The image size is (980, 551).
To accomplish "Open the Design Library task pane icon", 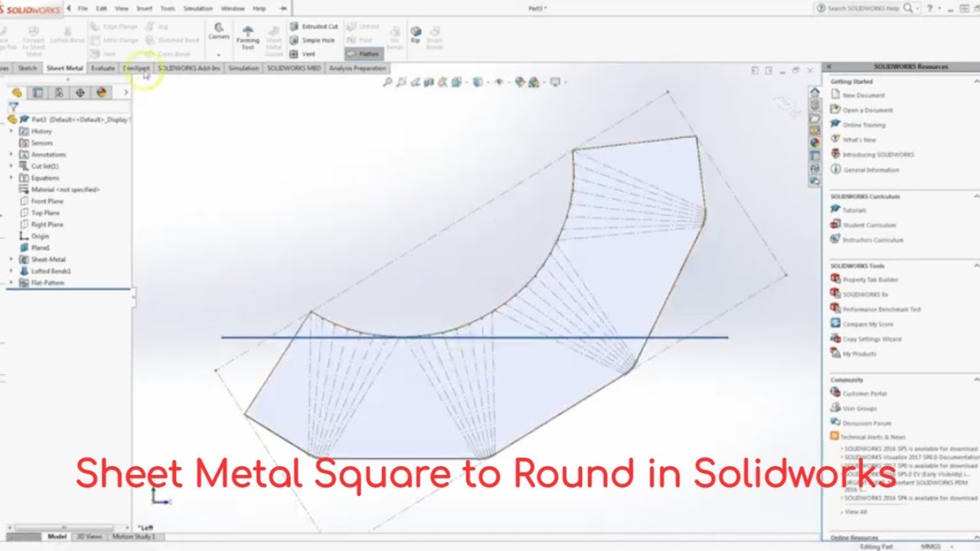I will coord(815,105).
